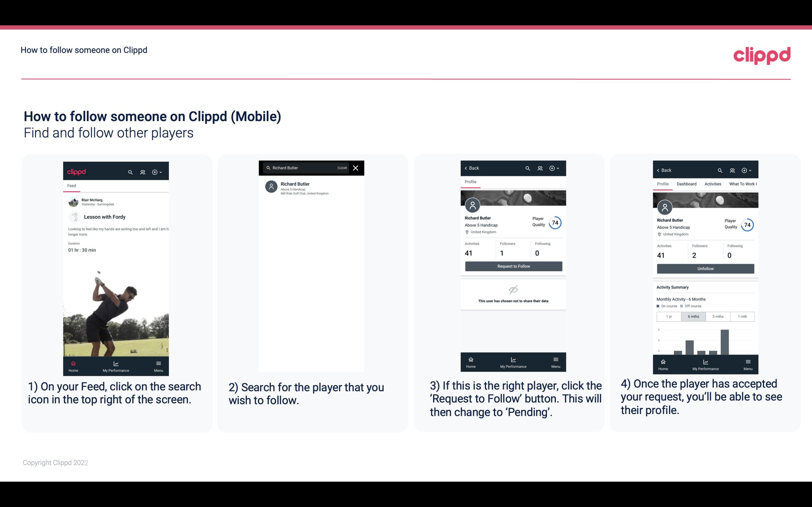The width and height of the screenshot is (812, 507).
Task: Click the Activities tab on player profile
Action: click(713, 183)
